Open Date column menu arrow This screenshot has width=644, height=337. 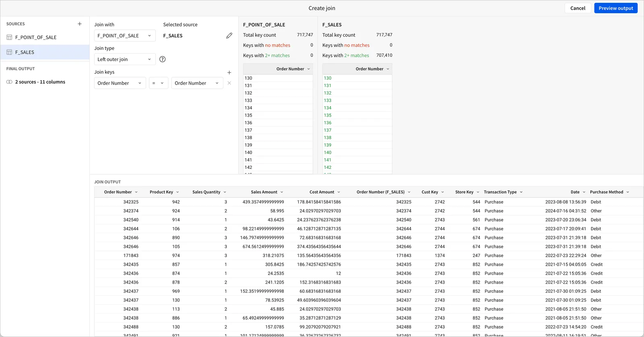tap(584, 192)
